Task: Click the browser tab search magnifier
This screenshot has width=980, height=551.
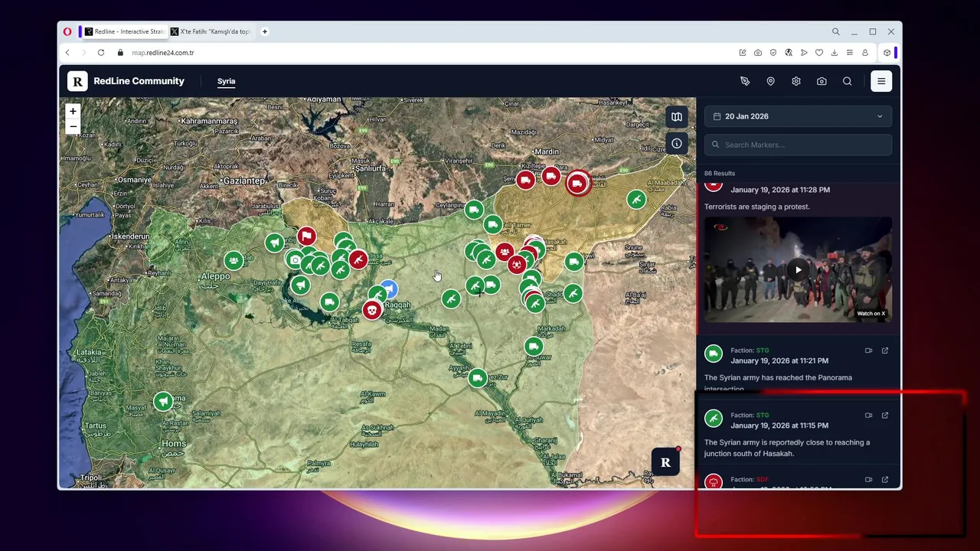Action: tap(836, 31)
